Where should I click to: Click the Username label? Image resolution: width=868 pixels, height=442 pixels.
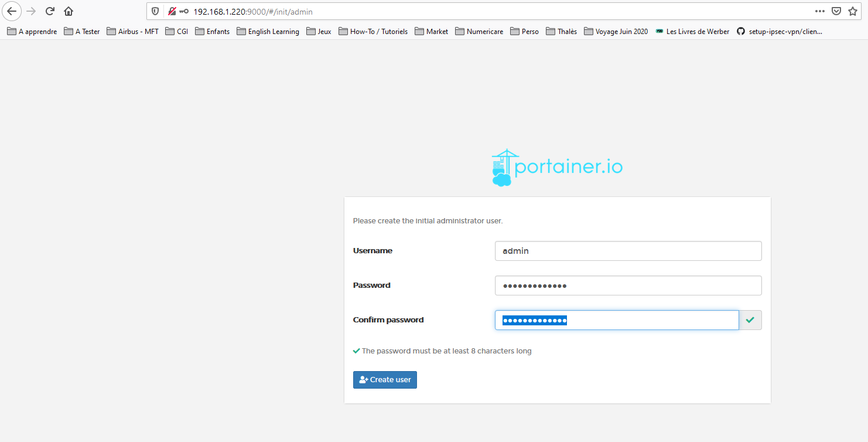tap(373, 251)
